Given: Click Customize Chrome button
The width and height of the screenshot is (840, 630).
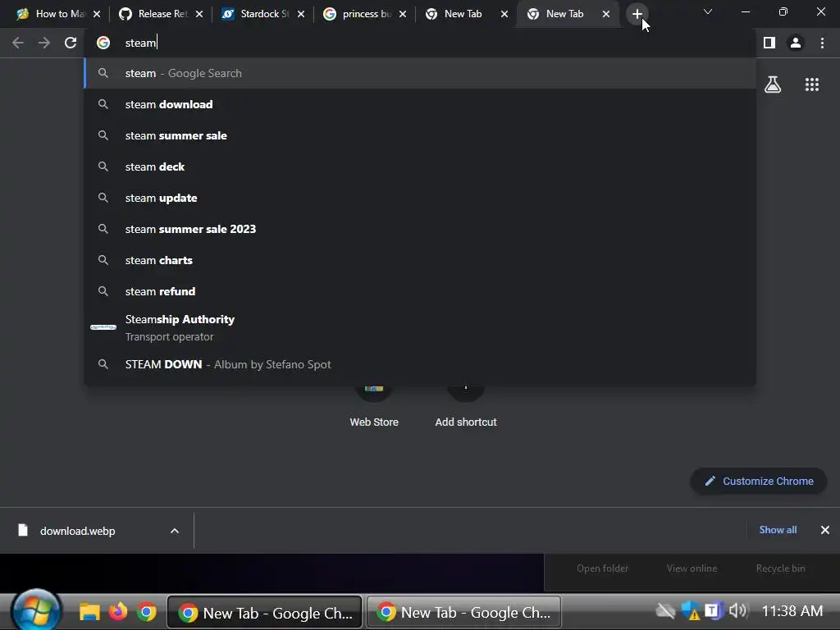Looking at the screenshot, I should pyautogui.click(x=759, y=481).
